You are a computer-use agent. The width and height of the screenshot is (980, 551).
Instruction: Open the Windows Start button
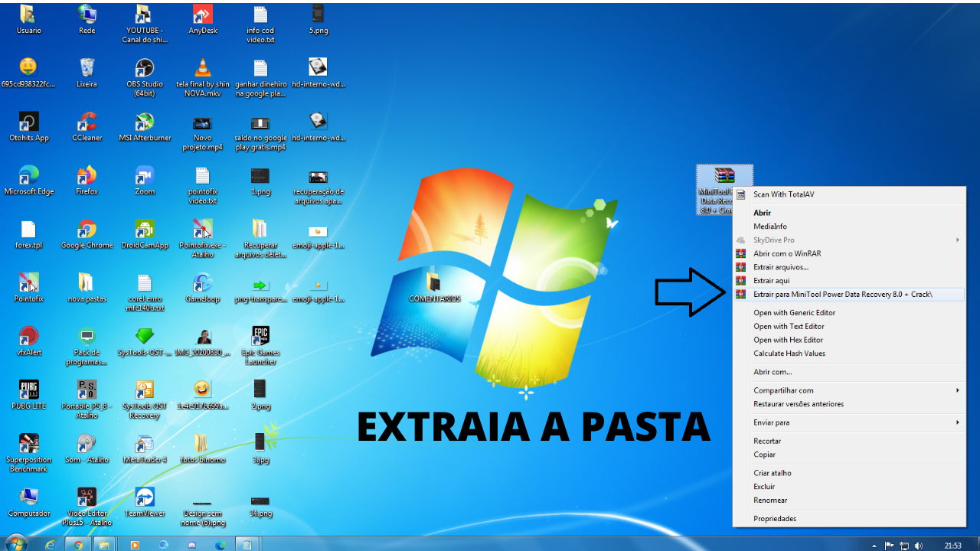click(15, 544)
